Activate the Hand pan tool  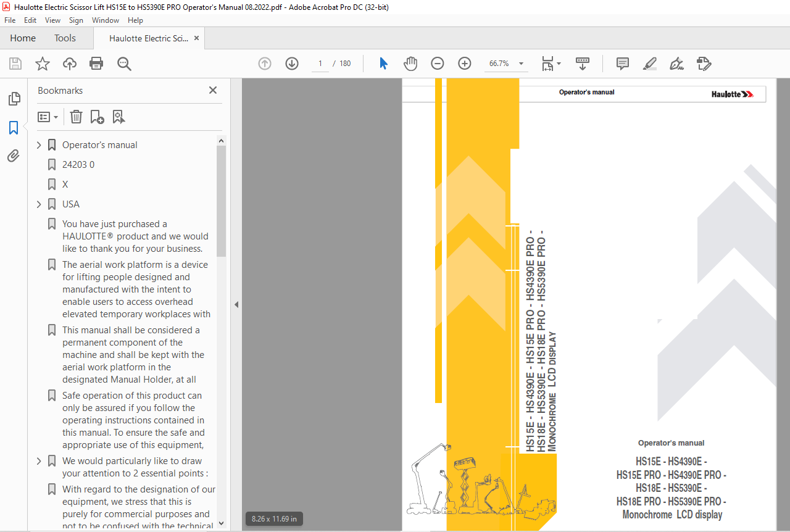(x=410, y=64)
